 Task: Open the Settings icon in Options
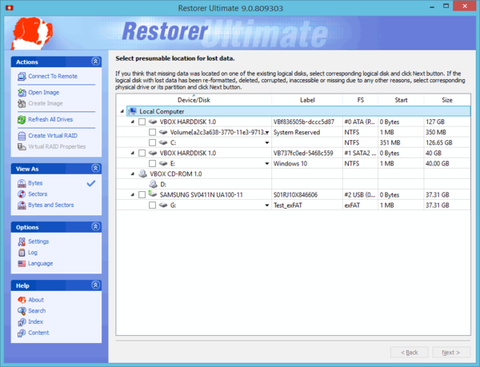[x=22, y=242]
